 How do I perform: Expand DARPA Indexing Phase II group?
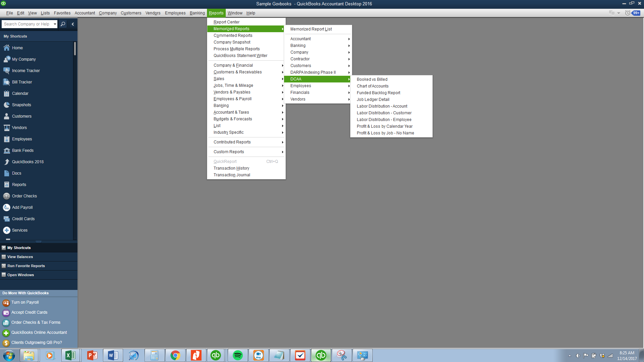[x=318, y=72]
